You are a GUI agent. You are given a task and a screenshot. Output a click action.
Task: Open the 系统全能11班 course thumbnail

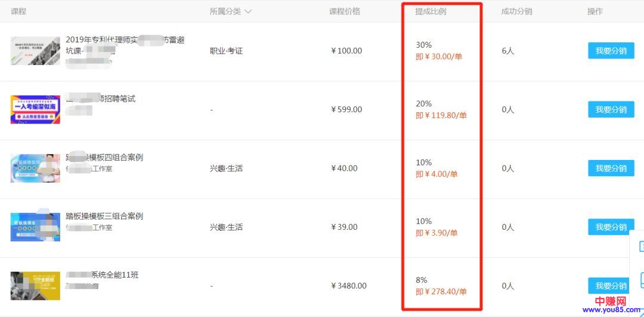35,286
